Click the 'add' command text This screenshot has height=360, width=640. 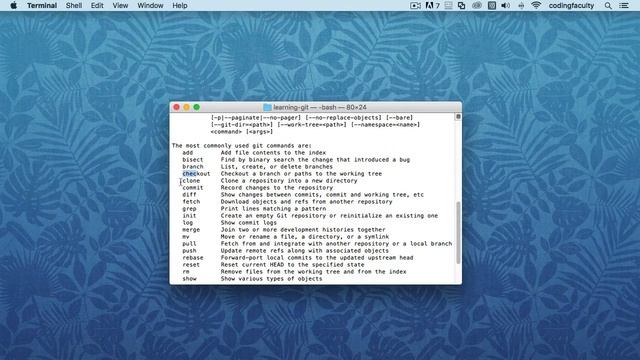(187, 153)
